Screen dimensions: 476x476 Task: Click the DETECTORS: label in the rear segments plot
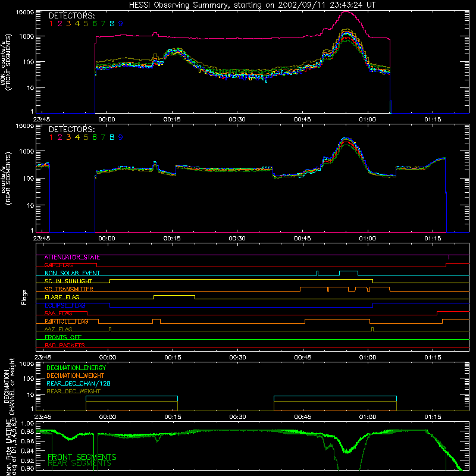point(72,129)
